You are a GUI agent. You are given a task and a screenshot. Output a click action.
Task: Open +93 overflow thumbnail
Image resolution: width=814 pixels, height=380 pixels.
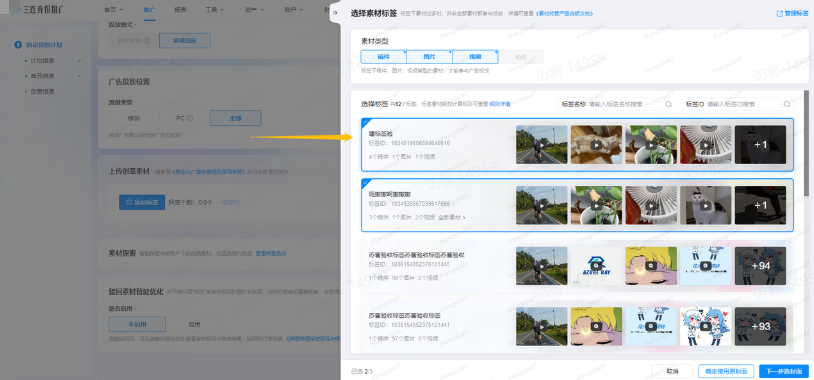tap(761, 327)
